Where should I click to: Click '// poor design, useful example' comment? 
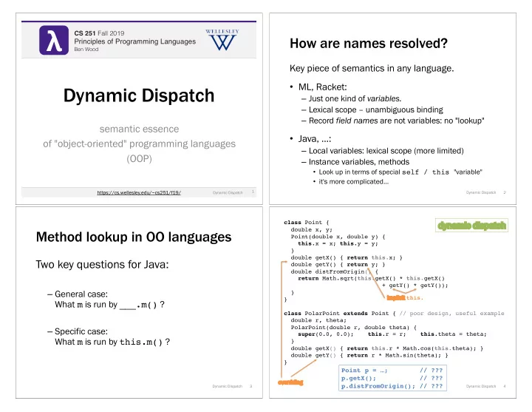[451, 313]
